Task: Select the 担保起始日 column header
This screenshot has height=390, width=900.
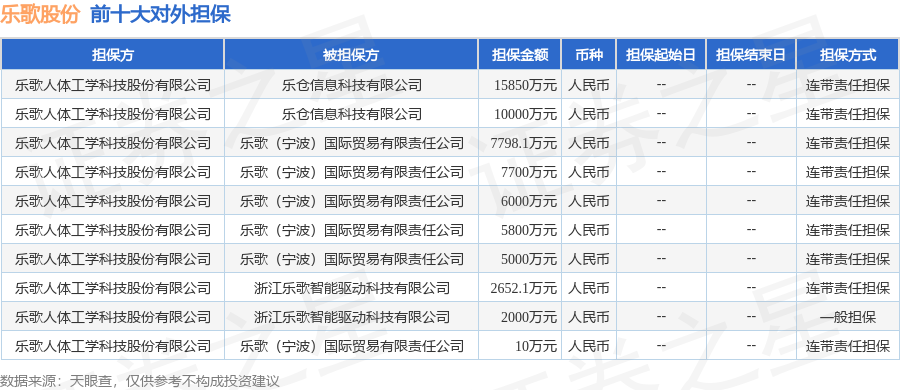Action: tap(661, 55)
